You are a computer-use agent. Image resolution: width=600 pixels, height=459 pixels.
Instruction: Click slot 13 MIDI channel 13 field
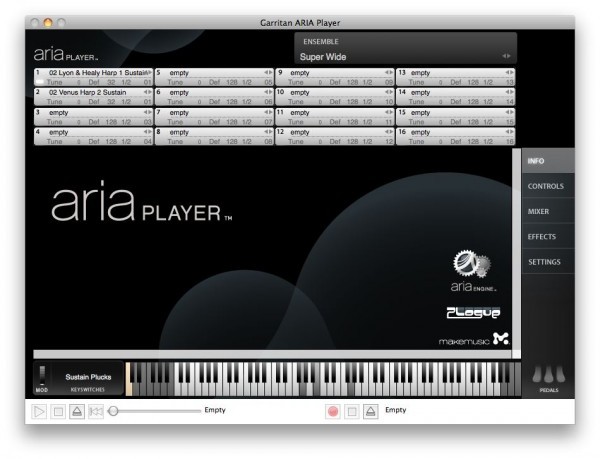(x=510, y=82)
